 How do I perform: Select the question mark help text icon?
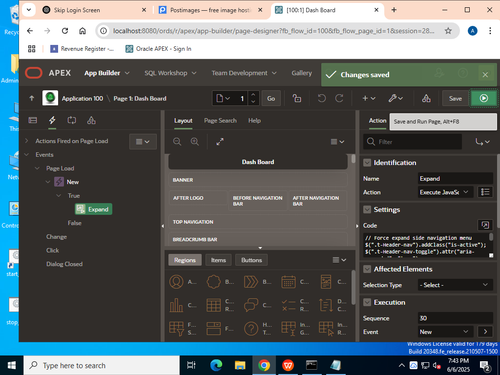point(251,328)
